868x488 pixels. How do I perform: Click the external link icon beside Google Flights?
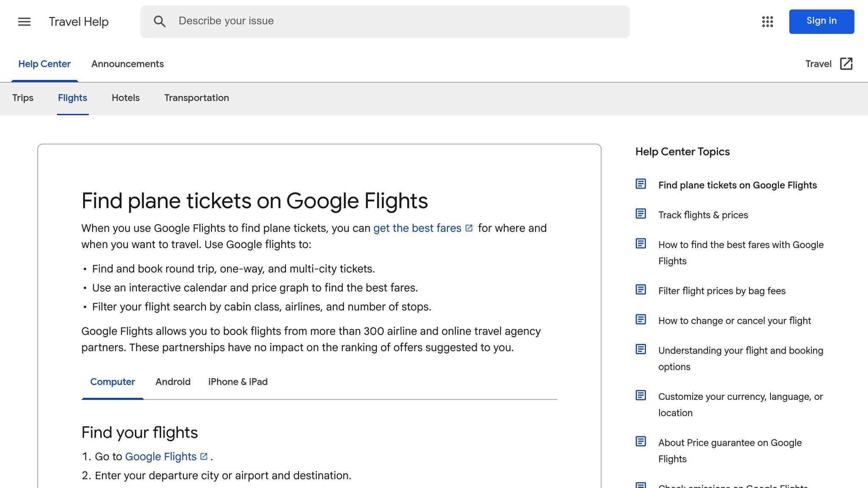pyautogui.click(x=203, y=456)
